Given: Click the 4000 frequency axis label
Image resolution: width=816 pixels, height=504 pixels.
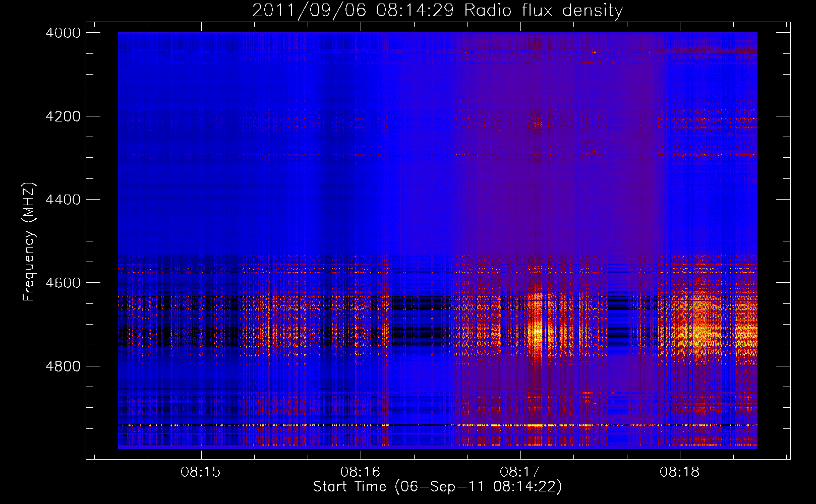Looking at the screenshot, I should pyautogui.click(x=63, y=33).
